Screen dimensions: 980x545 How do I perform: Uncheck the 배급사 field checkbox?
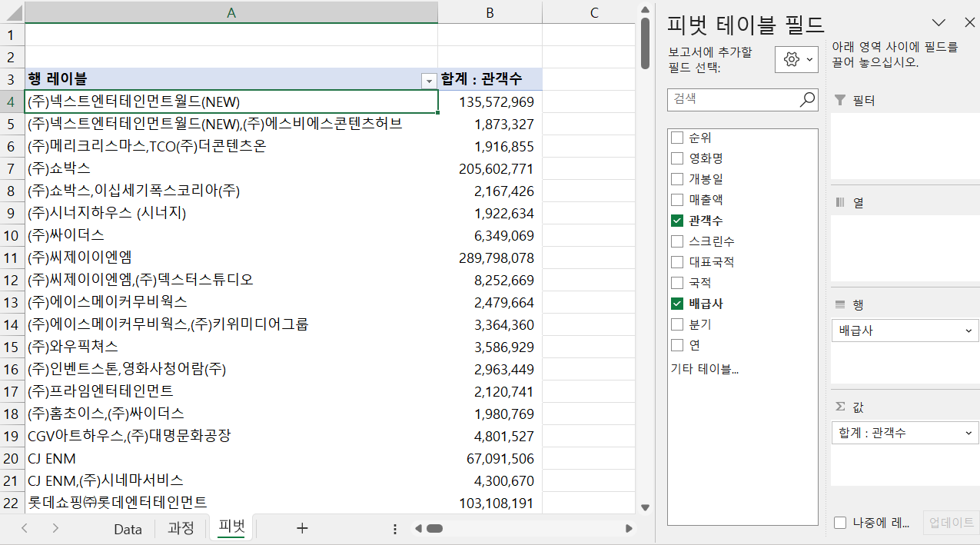pos(677,304)
